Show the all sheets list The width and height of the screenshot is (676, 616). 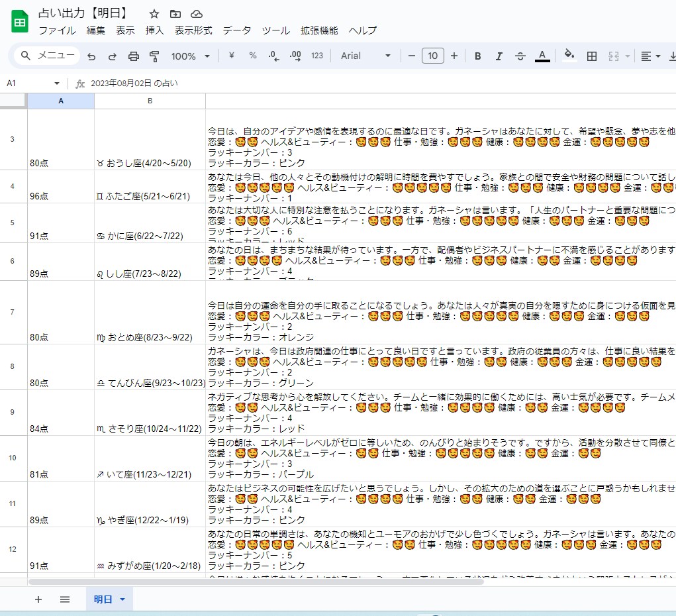pos(65,599)
